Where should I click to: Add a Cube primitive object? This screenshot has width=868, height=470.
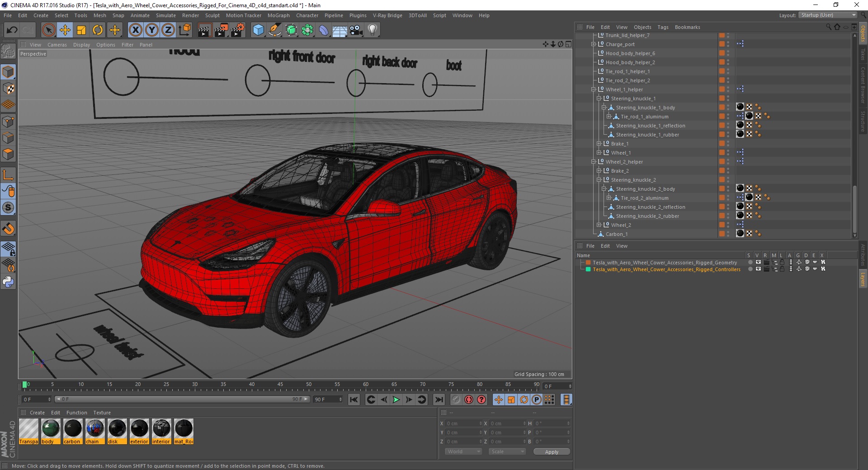pyautogui.click(x=258, y=30)
